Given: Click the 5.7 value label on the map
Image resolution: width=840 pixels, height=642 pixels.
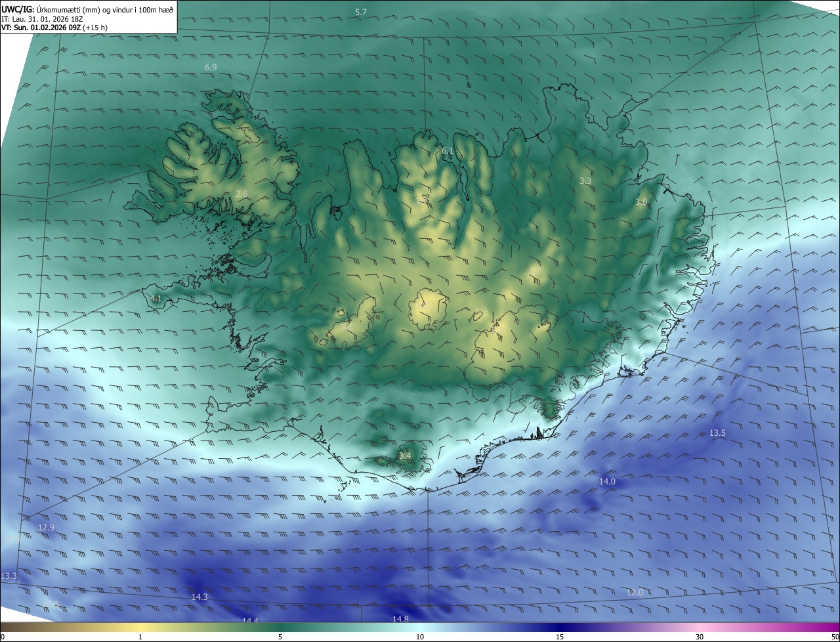Looking at the screenshot, I should [361, 12].
